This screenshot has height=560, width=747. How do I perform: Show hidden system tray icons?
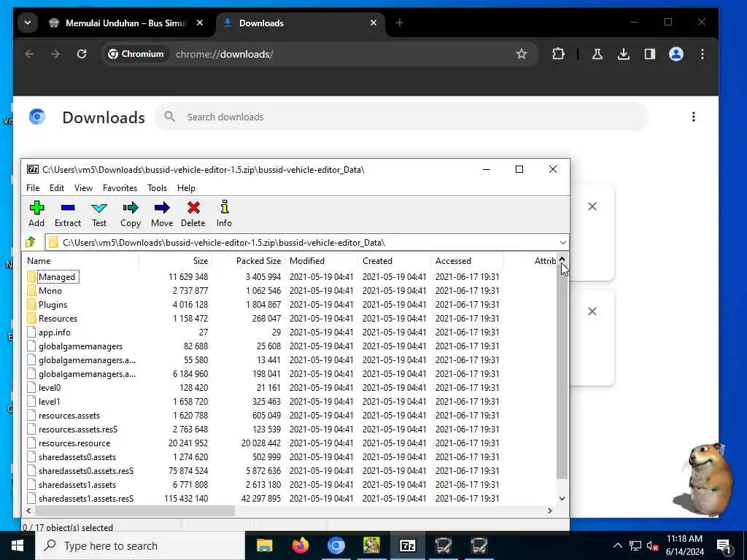[617, 545]
